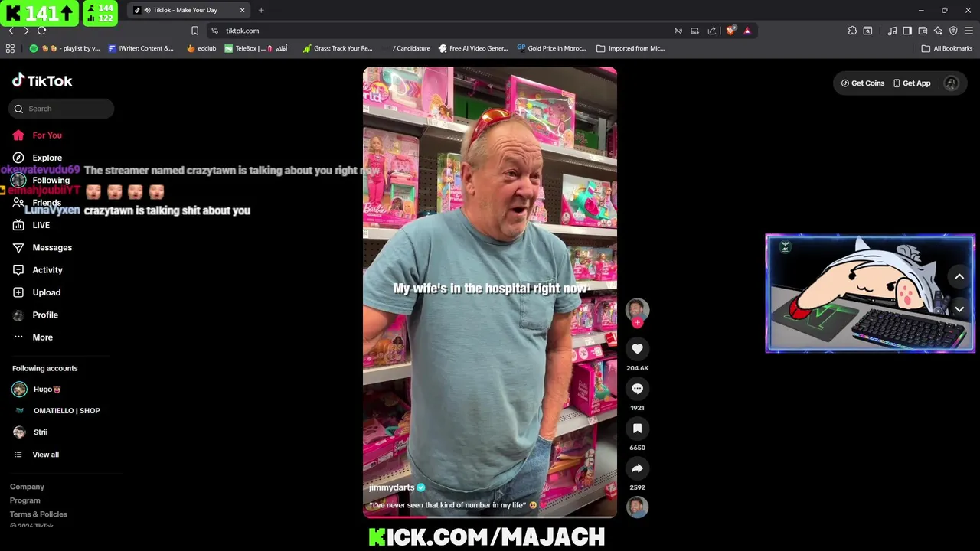Click the tiktok.com address bar

coord(444,31)
